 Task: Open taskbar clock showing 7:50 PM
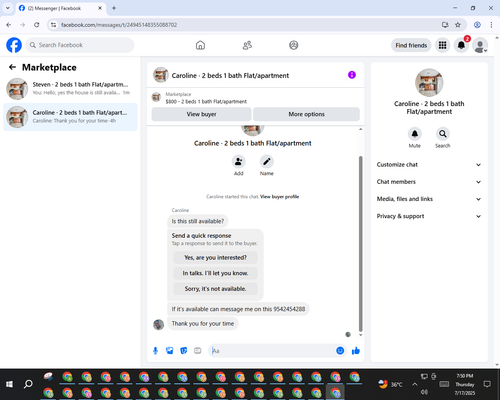(465, 384)
